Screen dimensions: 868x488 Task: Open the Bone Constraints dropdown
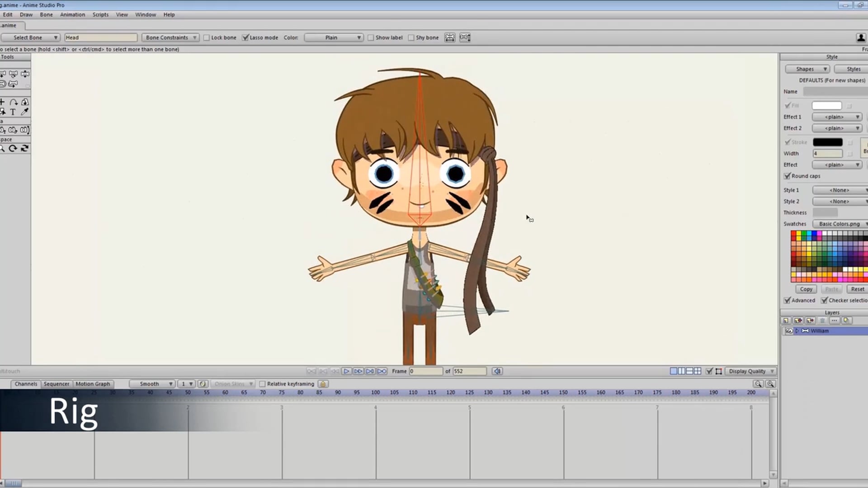coord(170,38)
